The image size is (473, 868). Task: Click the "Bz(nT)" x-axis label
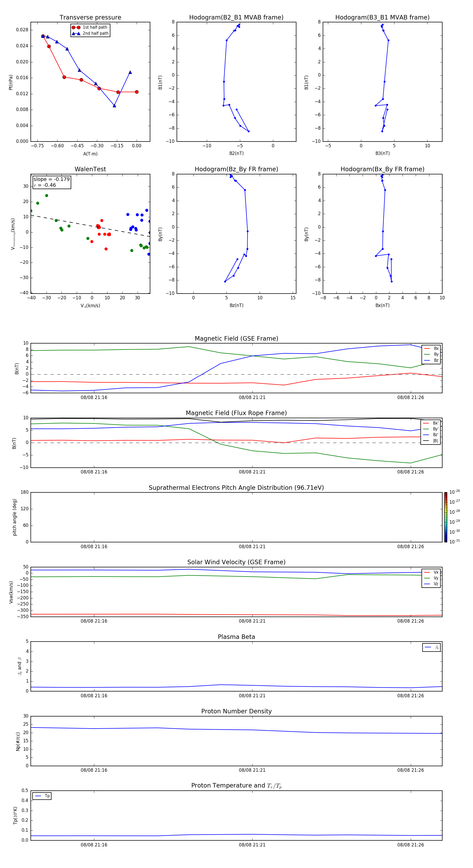click(x=236, y=305)
